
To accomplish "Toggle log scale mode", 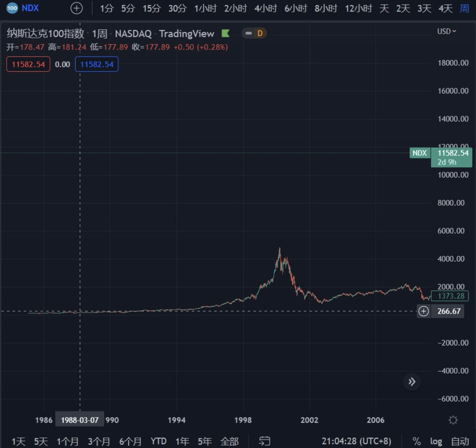I will pyautogui.click(x=436, y=441).
